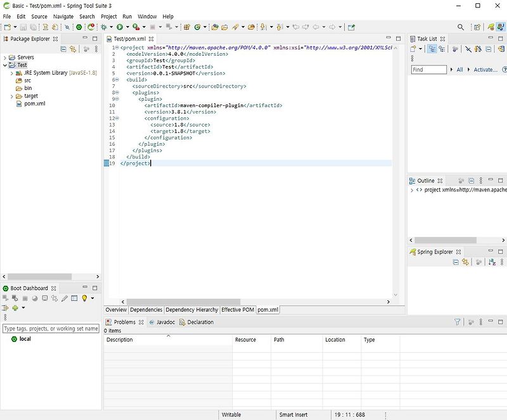Click the Run button in main toolbar
This screenshot has width=507, height=420.
119,27
